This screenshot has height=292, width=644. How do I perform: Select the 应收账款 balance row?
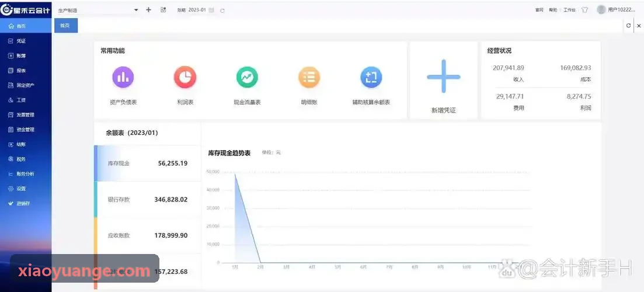(148, 236)
